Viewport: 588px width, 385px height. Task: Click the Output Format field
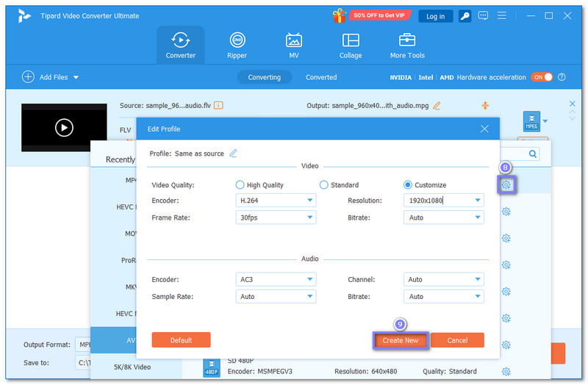pos(83,345)
